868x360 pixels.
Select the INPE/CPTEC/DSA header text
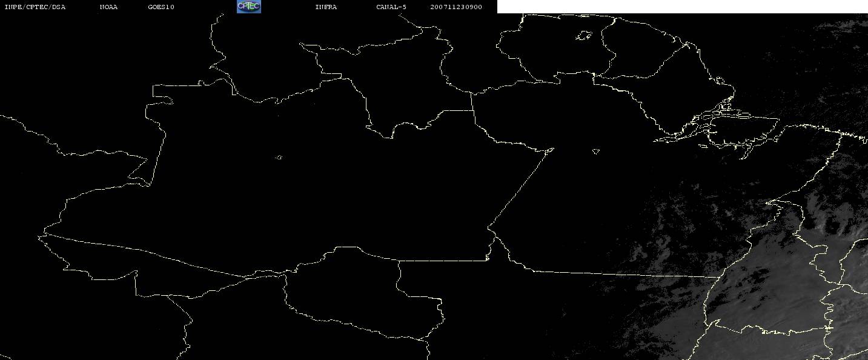(x=35, y=7)
